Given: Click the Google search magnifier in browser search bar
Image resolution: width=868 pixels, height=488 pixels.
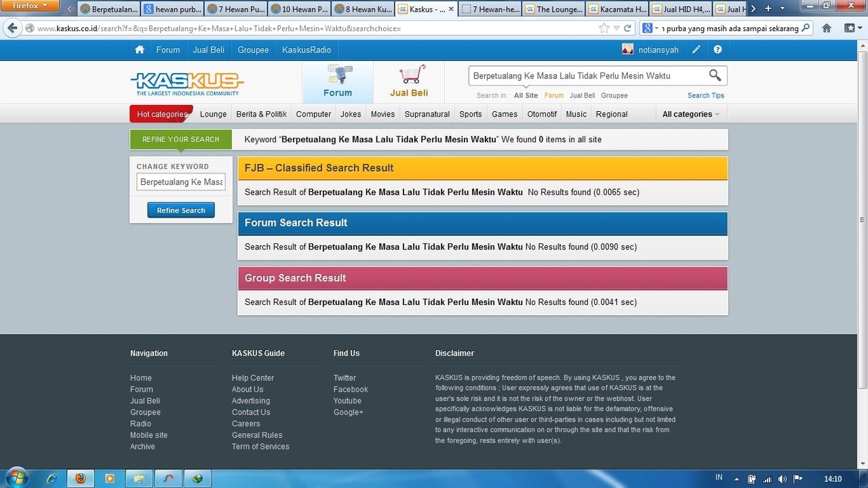Looking at the screenshot, I should coord(806,28).
